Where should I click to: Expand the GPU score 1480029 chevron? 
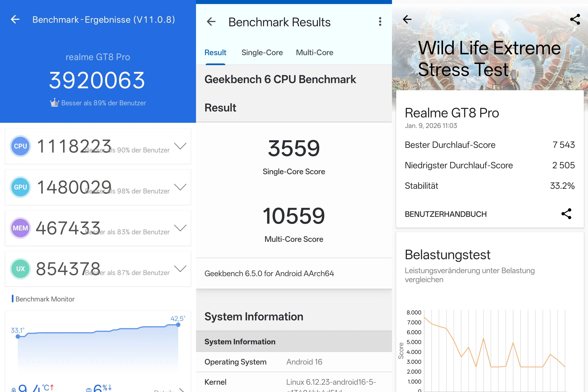pos(180,187)
